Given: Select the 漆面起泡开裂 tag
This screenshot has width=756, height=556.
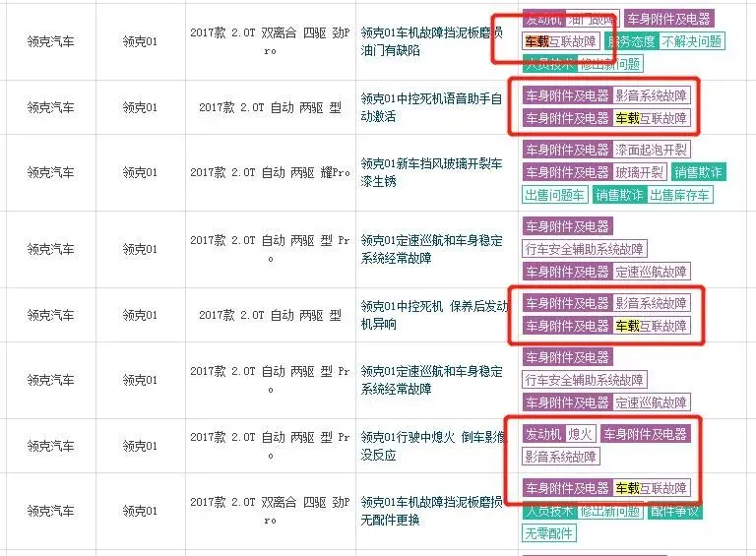Looking at the screenshot, I should (x=651, y=150).
